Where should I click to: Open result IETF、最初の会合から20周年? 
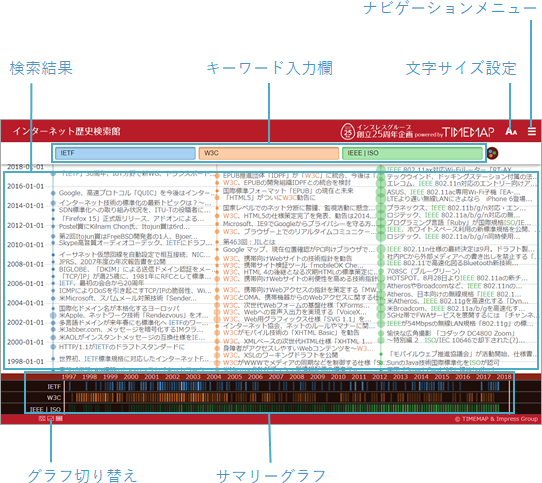tap(102, 283)
